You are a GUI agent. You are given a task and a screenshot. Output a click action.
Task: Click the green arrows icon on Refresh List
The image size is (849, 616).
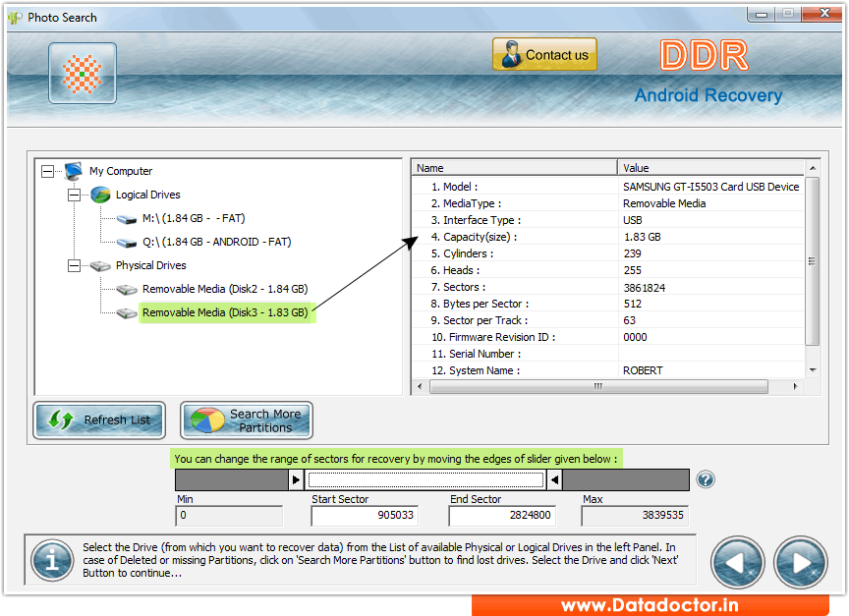tap(60, 420)
